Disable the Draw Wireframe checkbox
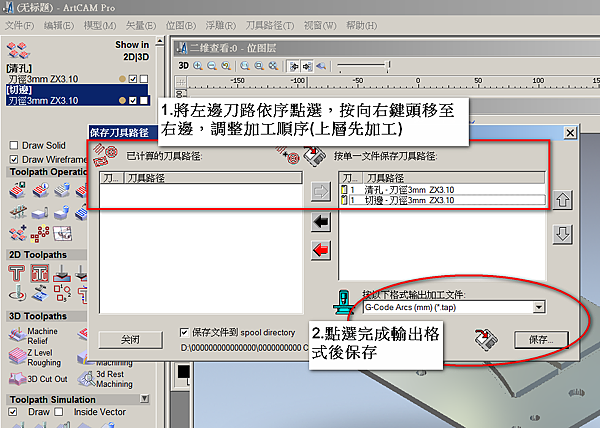This screenshot has height=428, width=600. [x=14, y=159]
